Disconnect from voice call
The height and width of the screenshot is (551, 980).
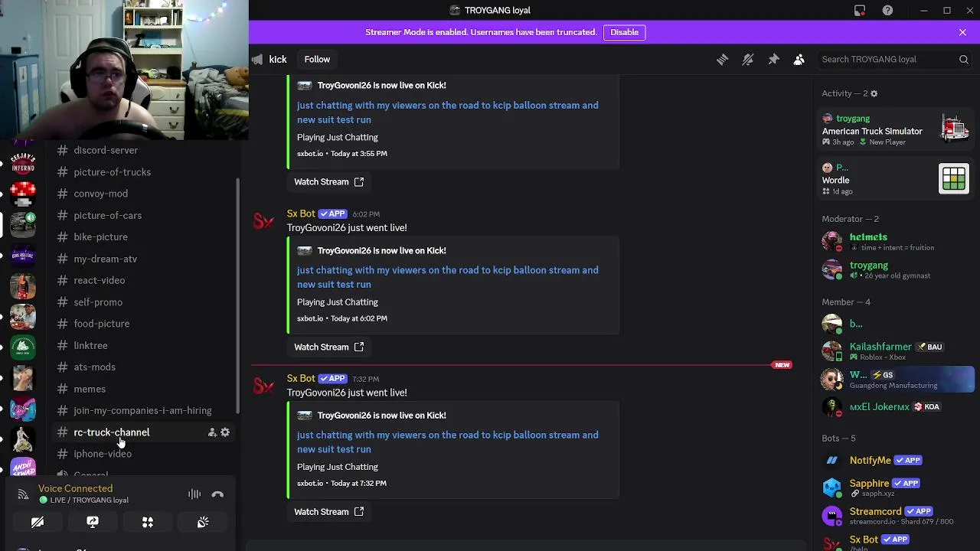[217, 494]
